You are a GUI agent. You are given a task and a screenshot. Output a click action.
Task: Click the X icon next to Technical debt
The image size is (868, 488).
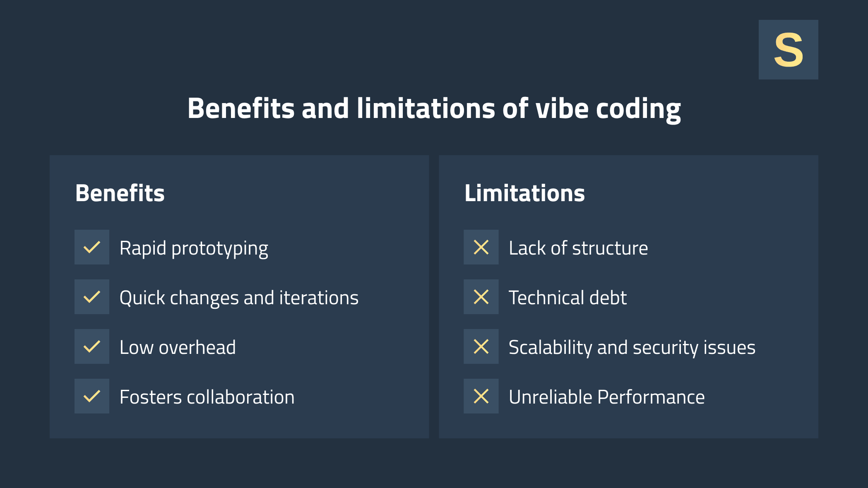[x=481, y=297]
